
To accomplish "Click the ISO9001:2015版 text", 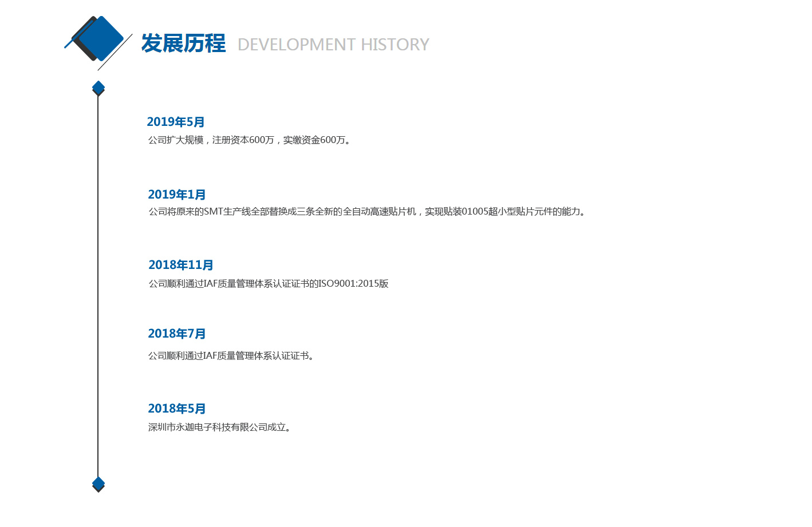I will 353,284.
